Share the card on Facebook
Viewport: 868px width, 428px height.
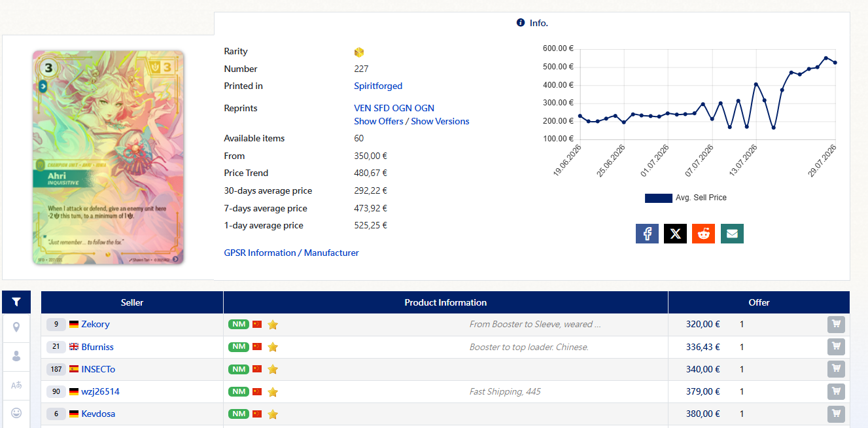647,234
